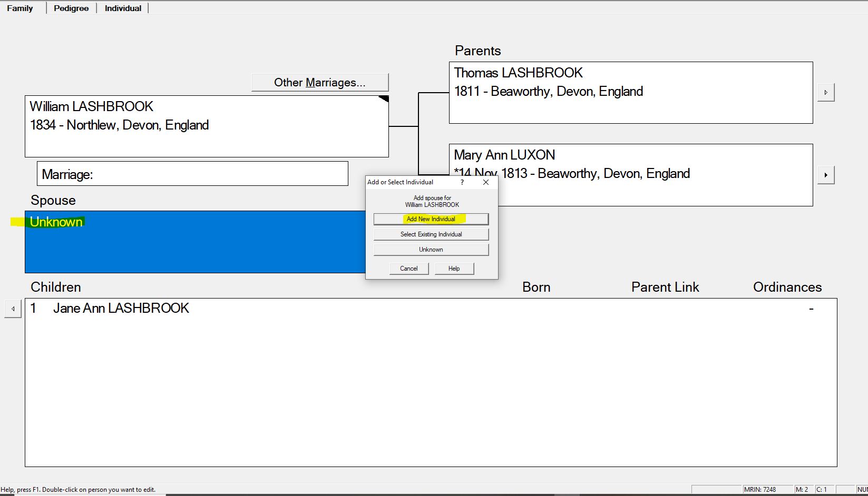
Task: Click the Marriage field
Action: (x=192, y=173)
